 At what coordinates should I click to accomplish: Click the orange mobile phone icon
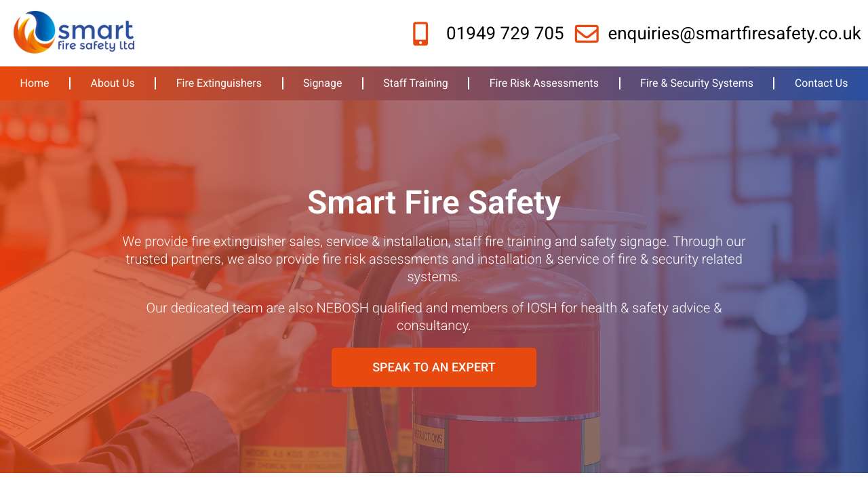(420, 34)
